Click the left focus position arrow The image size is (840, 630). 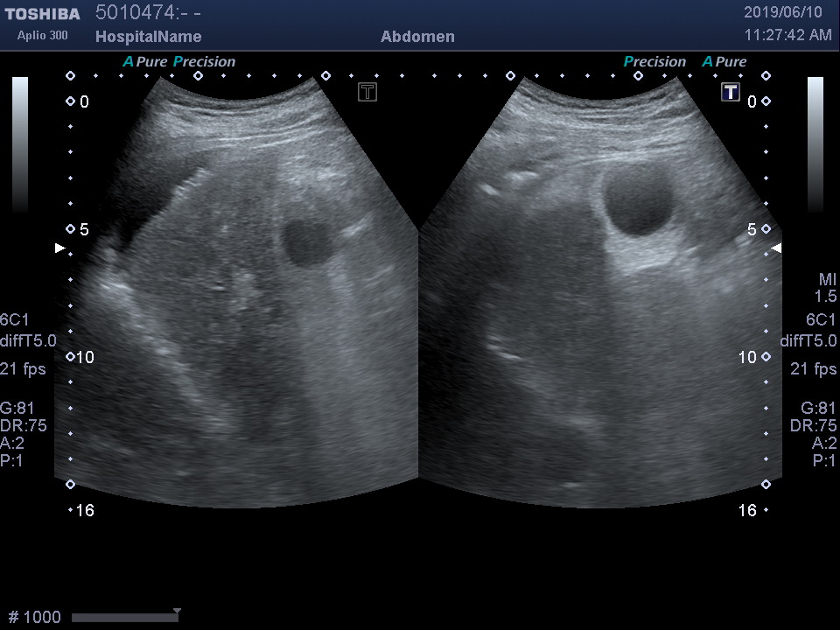(x=59, y=248)
